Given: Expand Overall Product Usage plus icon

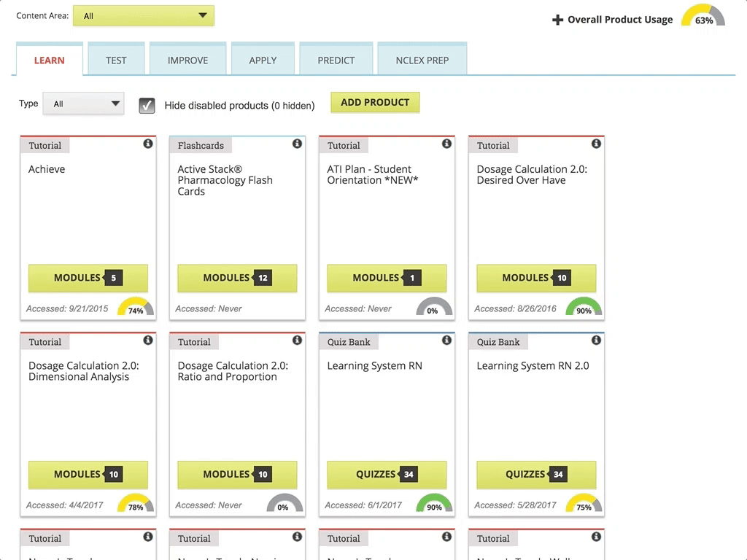Looking at the screenshot, I should 557,20.
